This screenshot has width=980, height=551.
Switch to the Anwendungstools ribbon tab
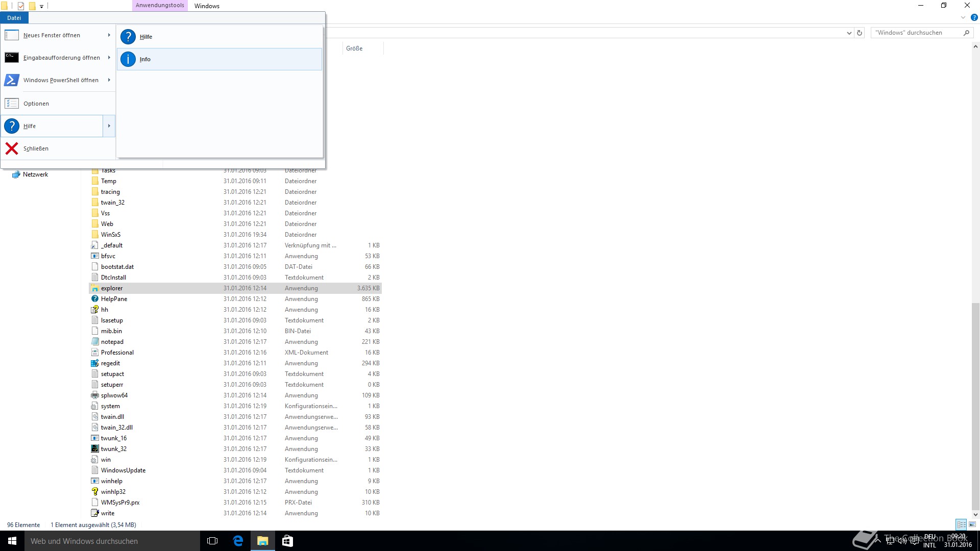(160, 6)
